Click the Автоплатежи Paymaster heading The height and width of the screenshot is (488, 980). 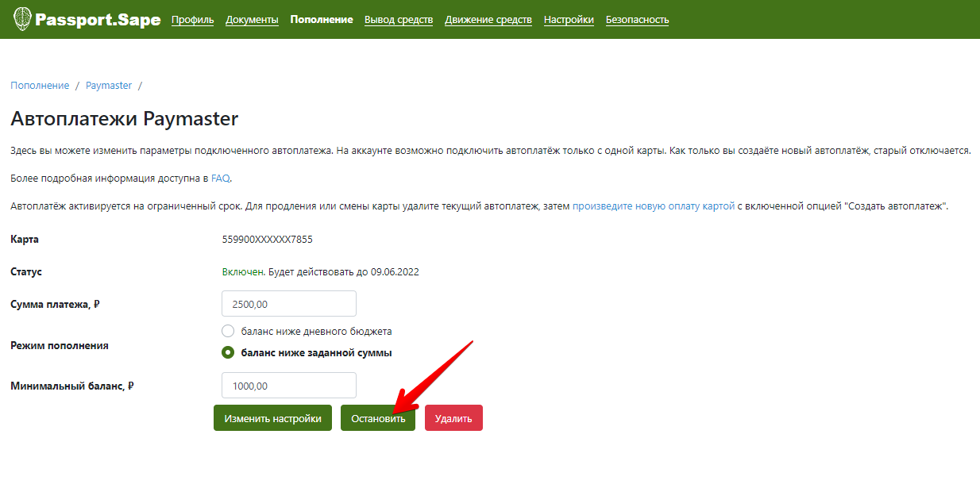point(125,119)
